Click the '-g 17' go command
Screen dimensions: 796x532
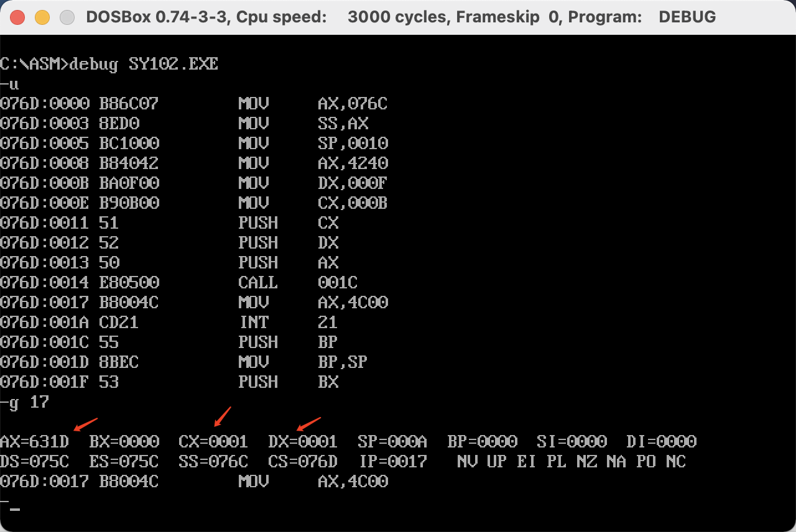tap(25, 402)
